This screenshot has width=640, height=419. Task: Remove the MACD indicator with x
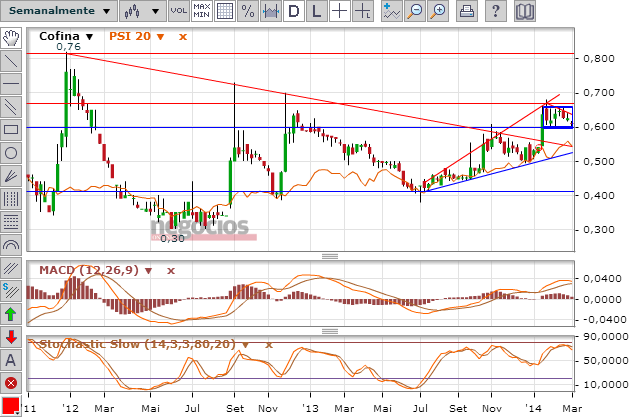(171, 270)
